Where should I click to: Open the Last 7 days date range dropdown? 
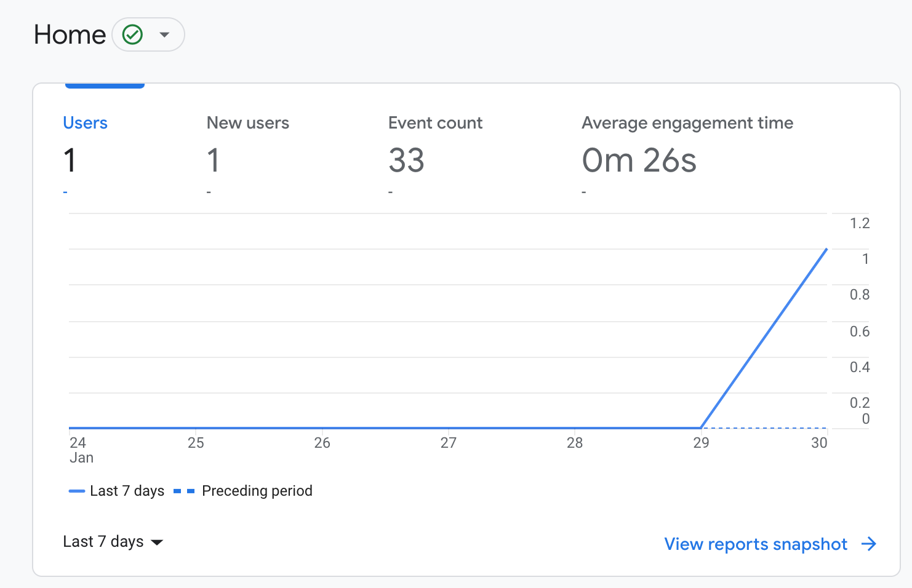click(x=113, y=542)
